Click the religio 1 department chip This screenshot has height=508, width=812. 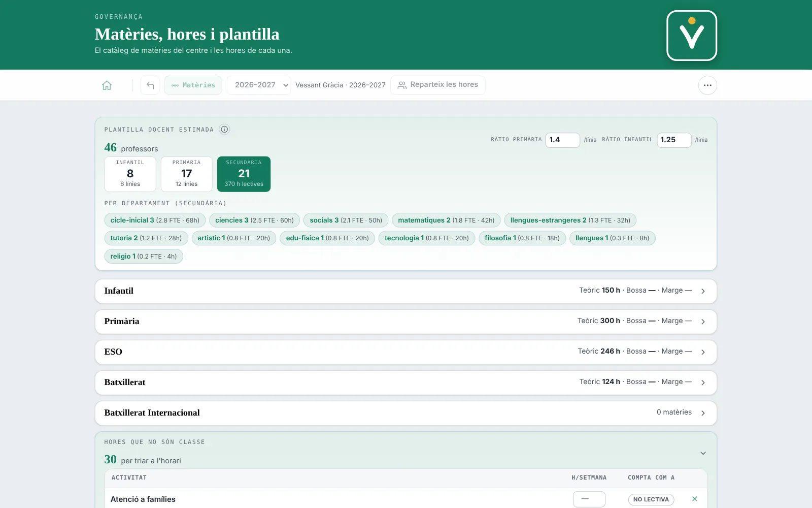coord(144,256)
